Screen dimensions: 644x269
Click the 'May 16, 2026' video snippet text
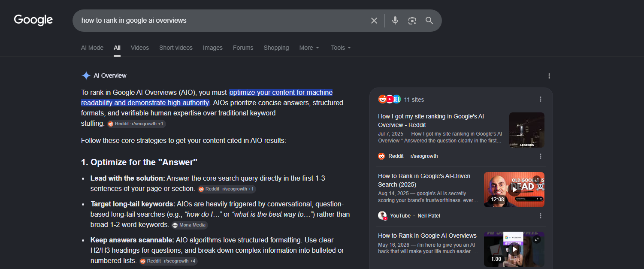point(428,248)
